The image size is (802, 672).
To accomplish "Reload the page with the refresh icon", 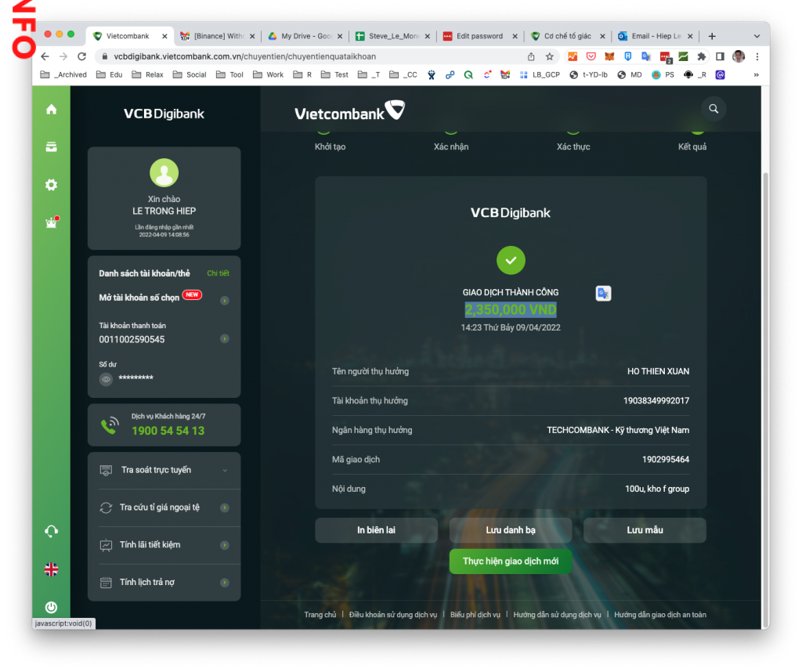I will (81, 56).
